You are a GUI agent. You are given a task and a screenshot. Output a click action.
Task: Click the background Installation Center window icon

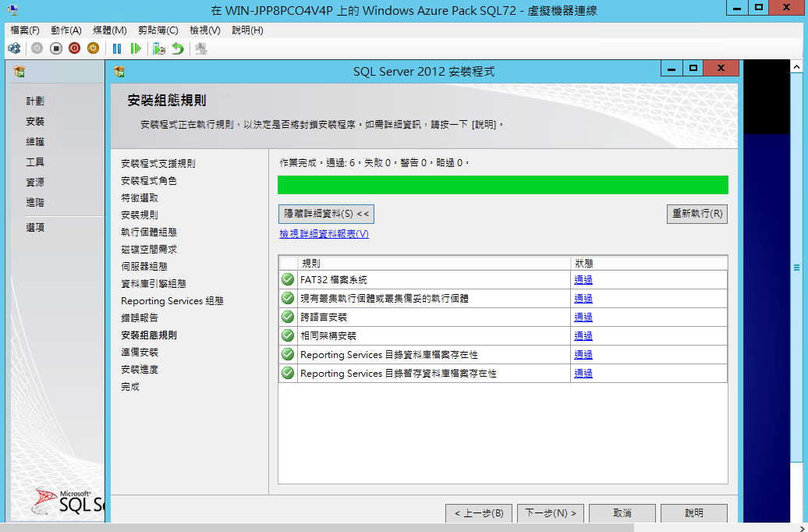point(19,71)
